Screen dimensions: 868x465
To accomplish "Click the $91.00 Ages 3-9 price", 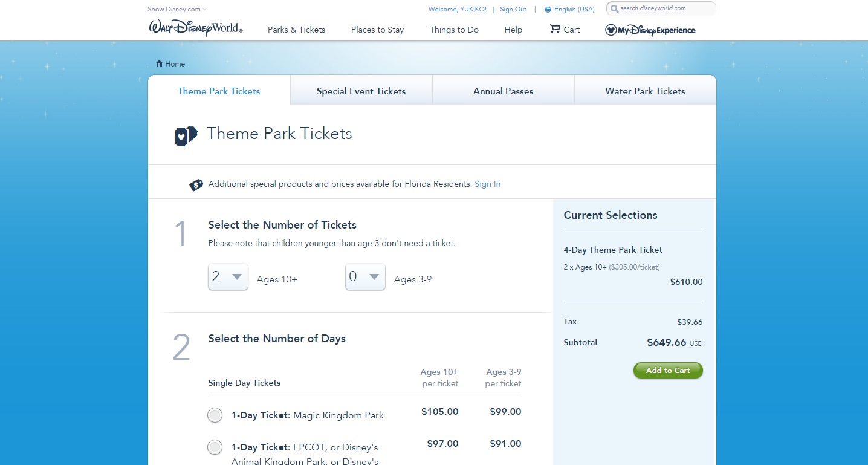I will coord(505,444).
